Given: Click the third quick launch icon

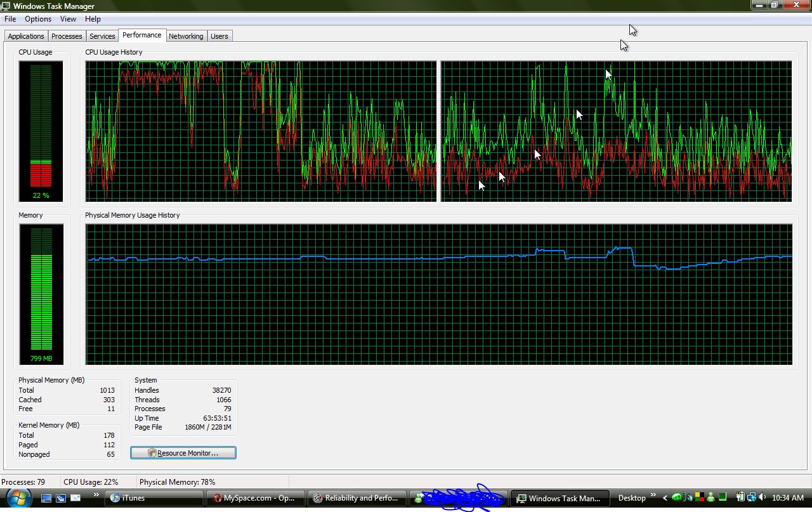Looking at the screenshot, I should click(75, 498).
